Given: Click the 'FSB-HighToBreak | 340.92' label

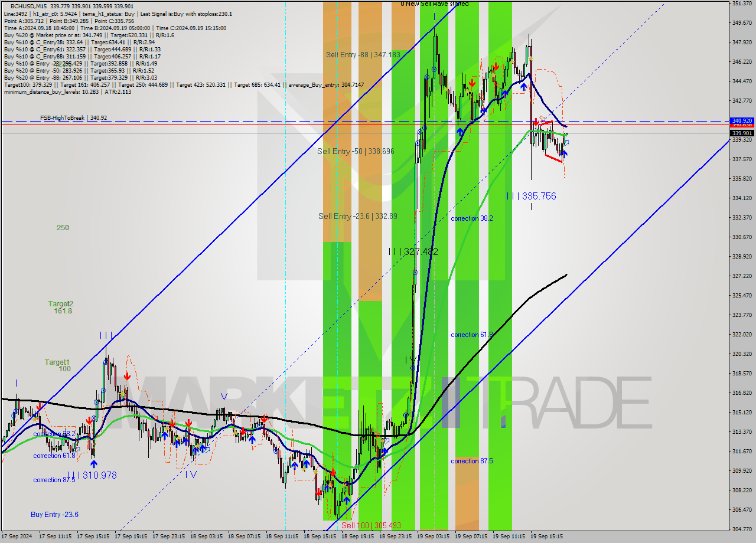Looking at the screenshot, I should click(73, 118).
